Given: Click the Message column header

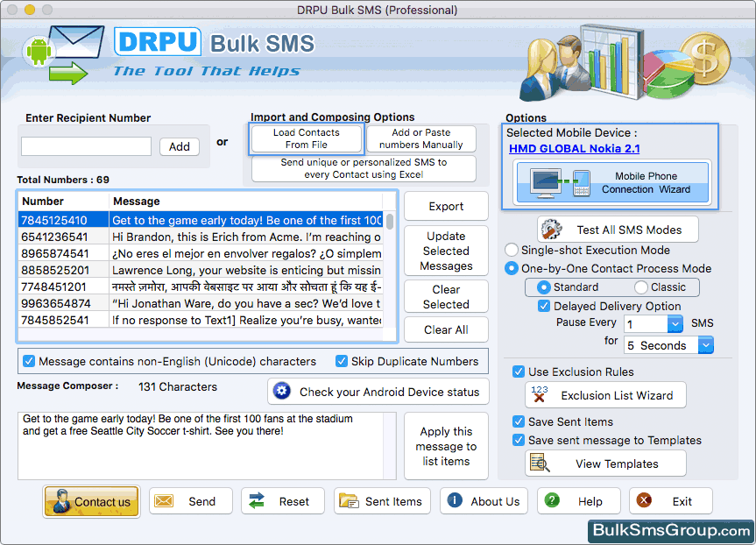Looking at the screenshot, I should pyautogui.click(x=246, y=202).
